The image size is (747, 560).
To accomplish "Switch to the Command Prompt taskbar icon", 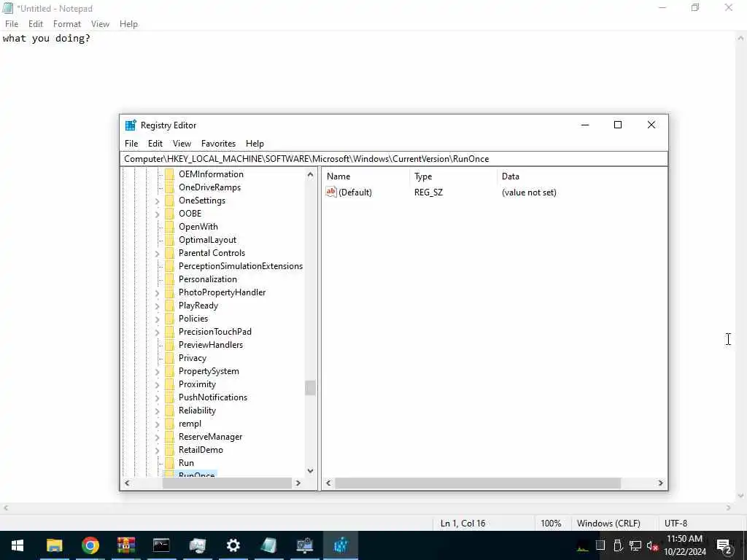I will [161, 545].
